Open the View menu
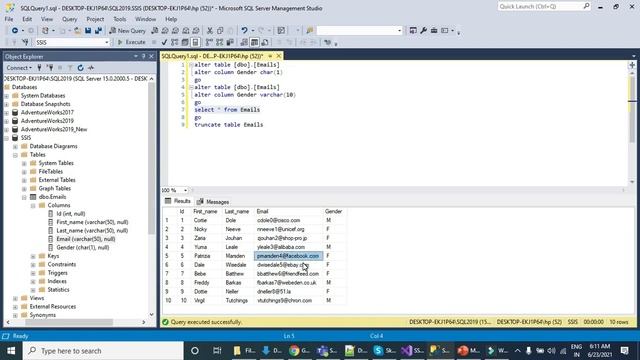This screenshot has height=360, width=640. [47, 19]
